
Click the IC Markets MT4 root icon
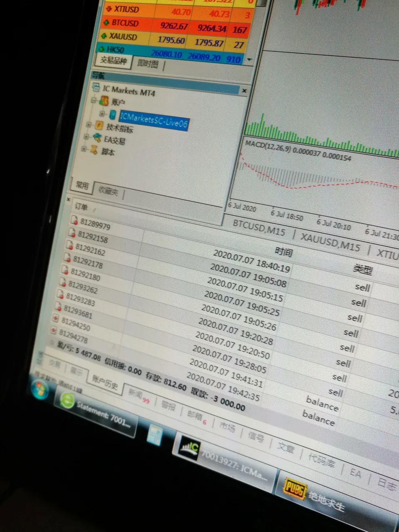coord(96,87)
